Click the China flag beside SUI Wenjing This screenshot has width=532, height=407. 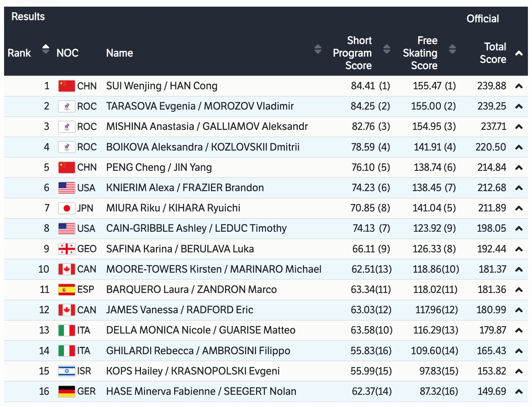66,86
